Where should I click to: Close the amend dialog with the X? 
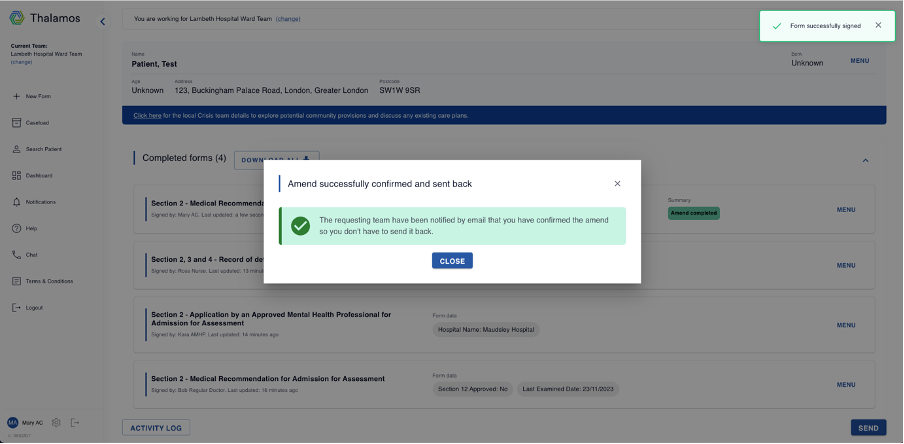click(617, 183)
